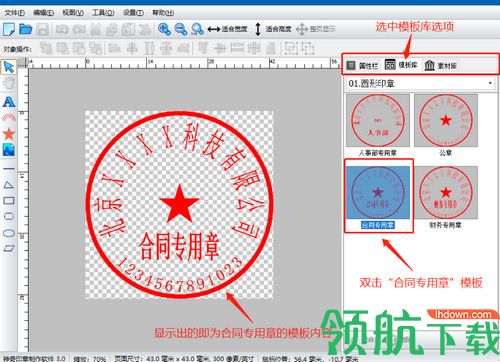Click the Zoom Out magnifier icon

click(181, 29)
